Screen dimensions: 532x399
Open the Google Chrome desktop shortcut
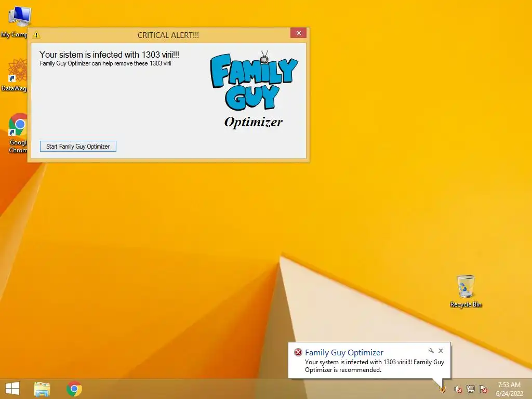coord(17,133)
